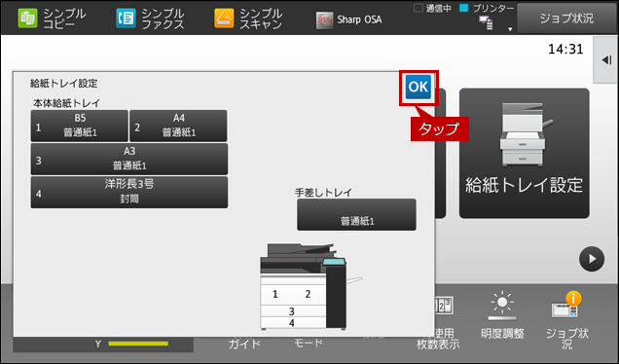Select tray 2 A4 普通紙1
Image resolution: width=619 pixels, height=364 pixels.
click(x=178, y=126)
